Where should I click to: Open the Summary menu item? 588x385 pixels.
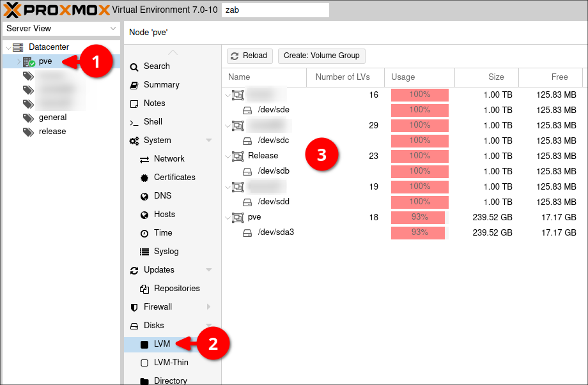173,85
